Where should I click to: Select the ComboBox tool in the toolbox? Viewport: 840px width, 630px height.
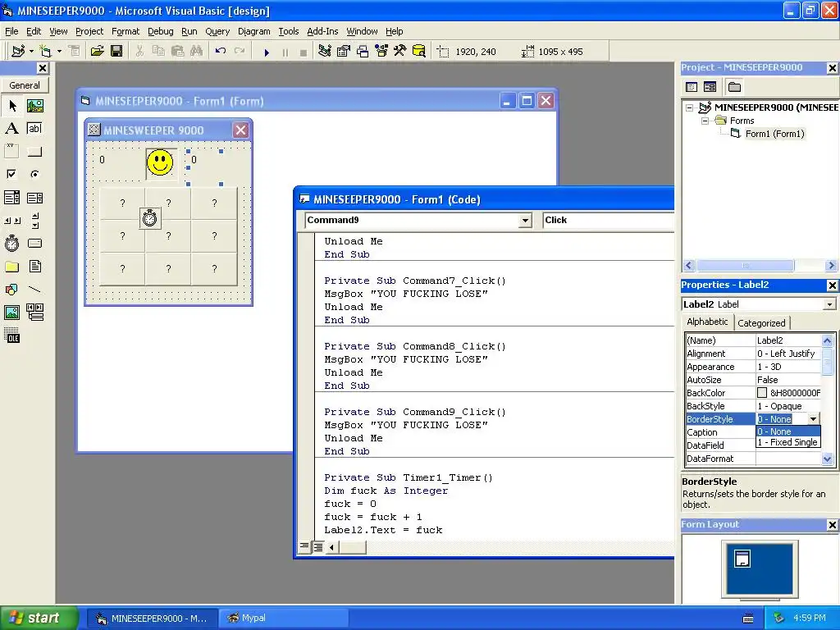coord(11,198)
